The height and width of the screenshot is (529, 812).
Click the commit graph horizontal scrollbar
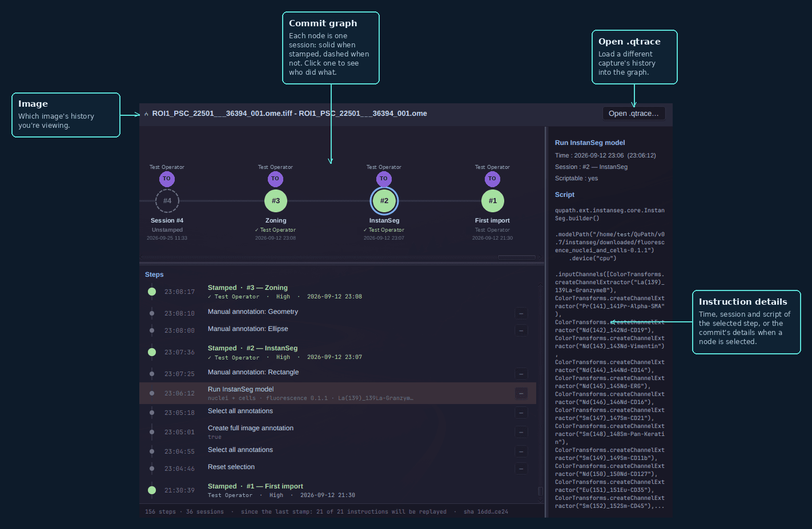click(517, 257)
